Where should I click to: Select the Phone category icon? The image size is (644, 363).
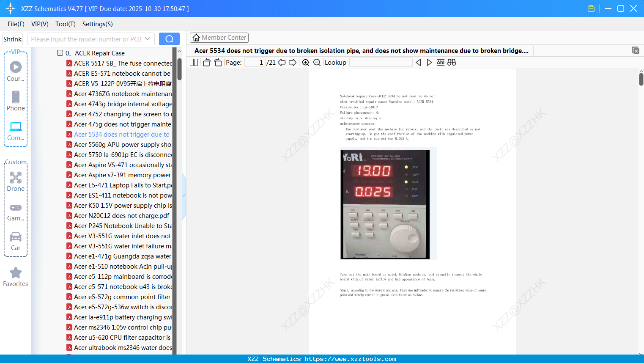[x=16, y=97]
